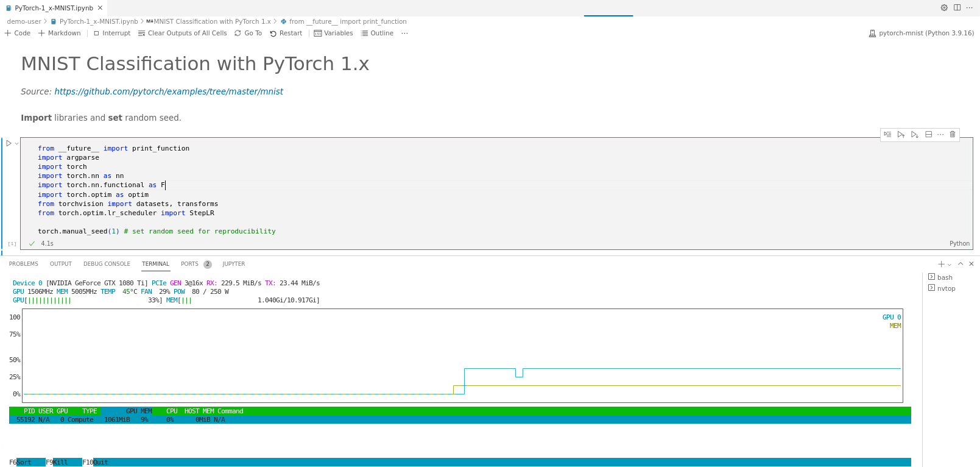This screenshot has width=980, height=467.
Task: Click the print_function code cell breadcrumb
Action: [x=344, y=21]
